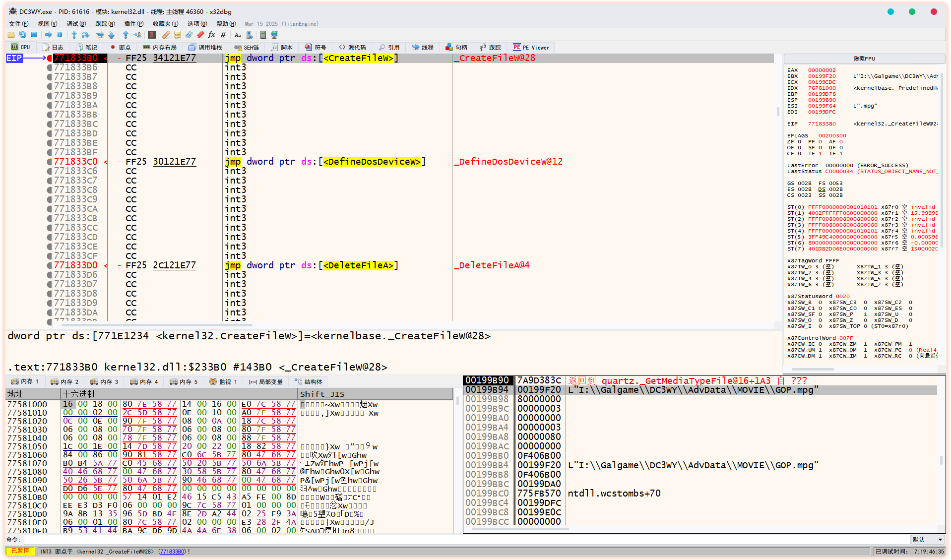The width and height of the screenshot is (951, 560).
Task: Open the Scylla plugin icon
Action: pos(152,35)
